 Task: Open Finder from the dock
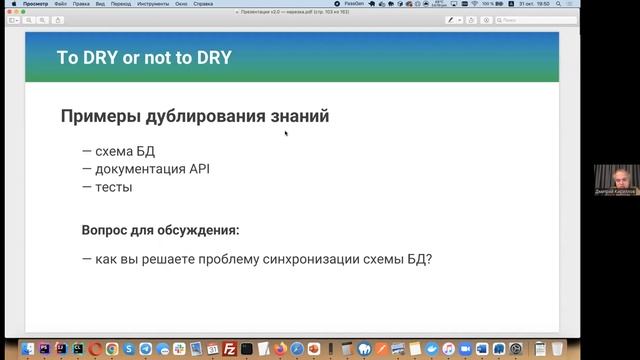click(28, 349)
